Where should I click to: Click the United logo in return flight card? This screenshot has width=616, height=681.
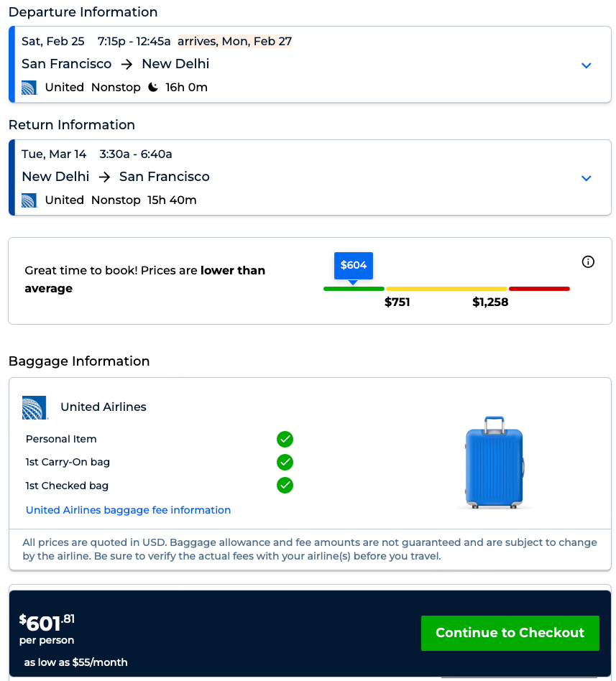29,200
